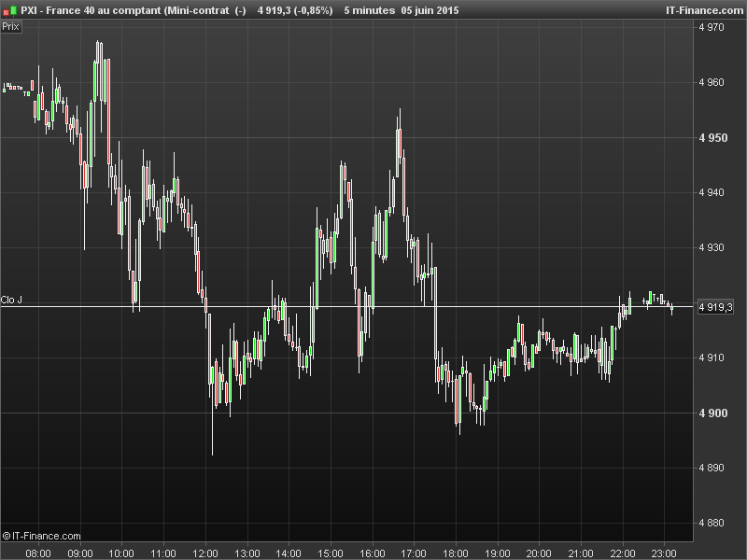Click the 4 910 price axis label
The height and width of the screenshot is (560, 747).
712,357
